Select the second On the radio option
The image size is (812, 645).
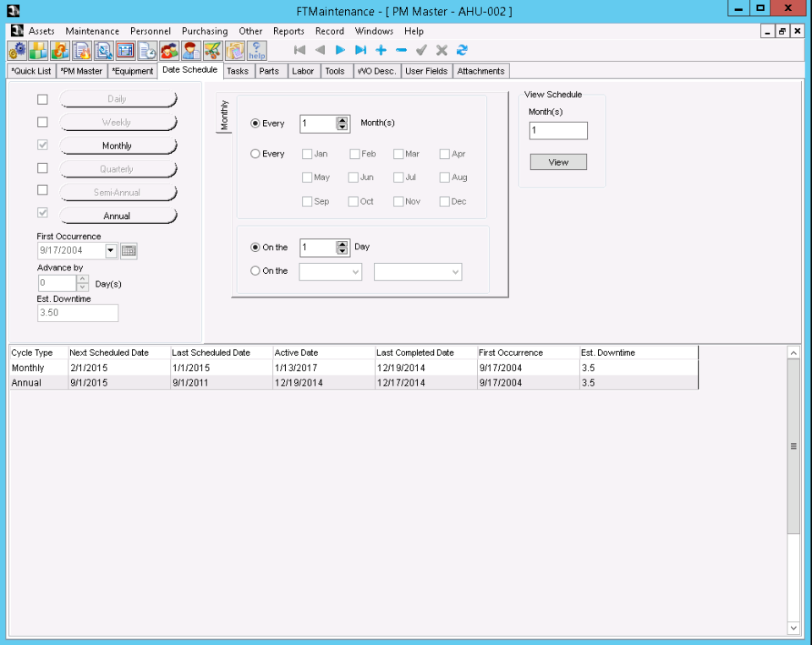pyautogui.click(x=255, y=271)
